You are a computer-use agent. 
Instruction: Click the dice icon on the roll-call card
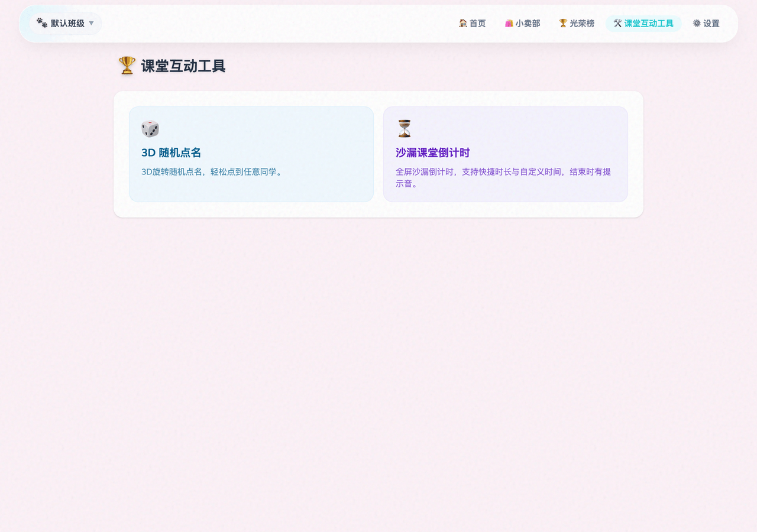150,128
